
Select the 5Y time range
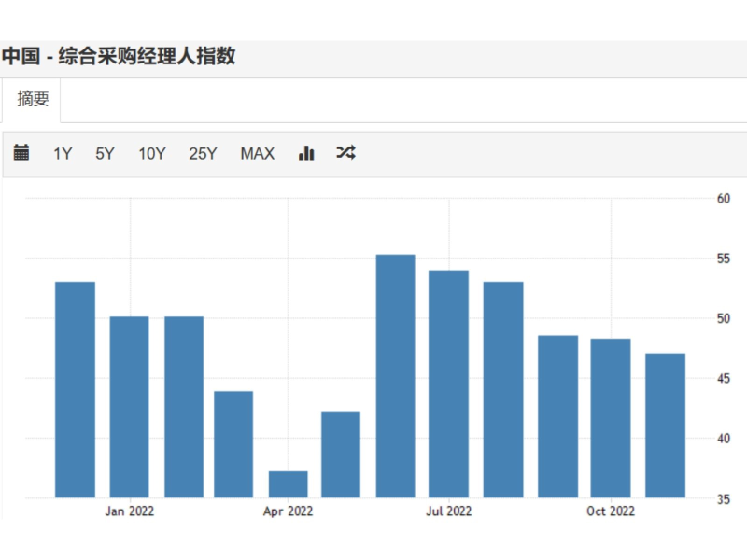click(105, 154)
